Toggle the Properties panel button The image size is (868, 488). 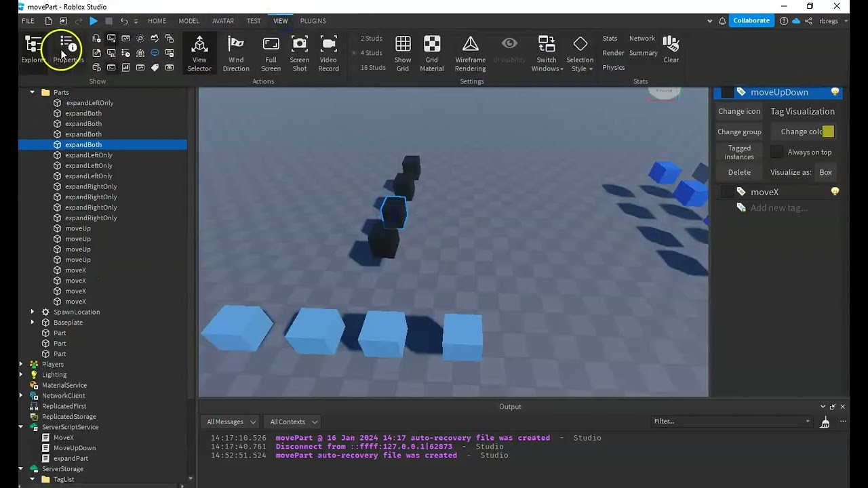[x=68, y=49]
